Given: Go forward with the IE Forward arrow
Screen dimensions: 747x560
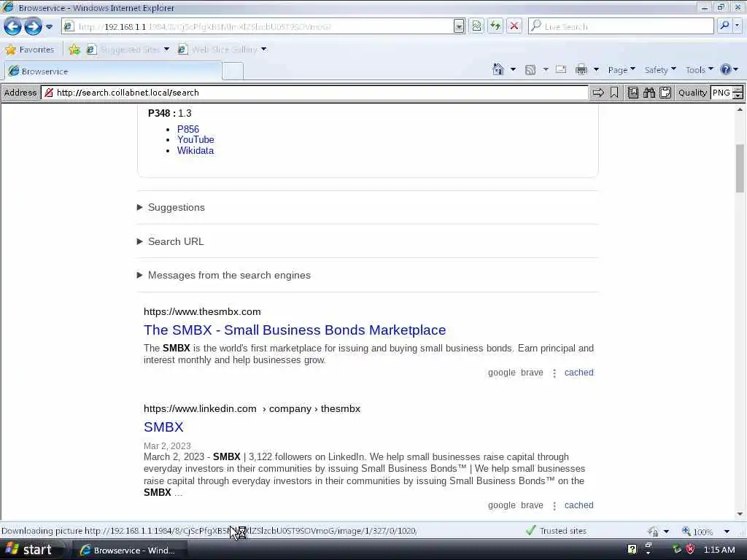Looking at the screenshot, I should [x=33, y=27].
